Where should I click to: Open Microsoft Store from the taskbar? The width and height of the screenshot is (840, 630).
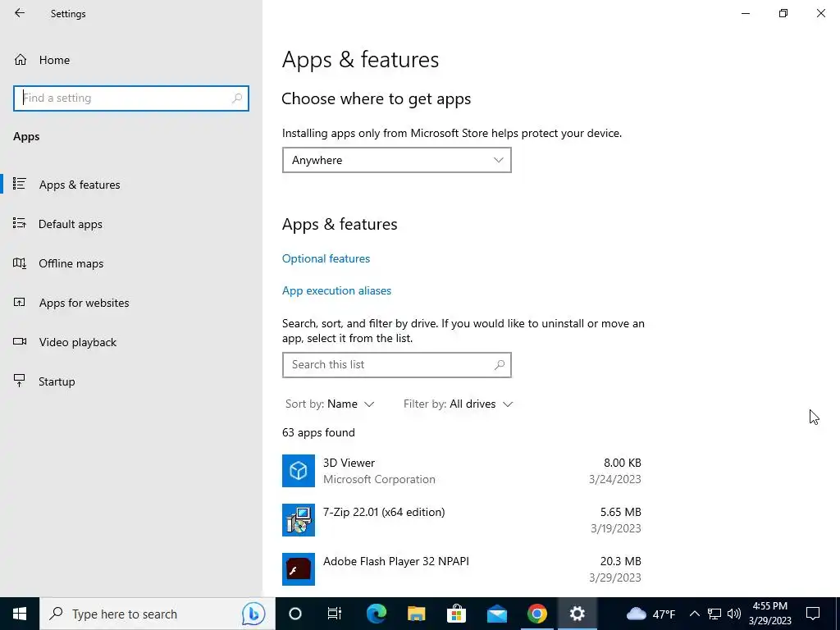456,614
